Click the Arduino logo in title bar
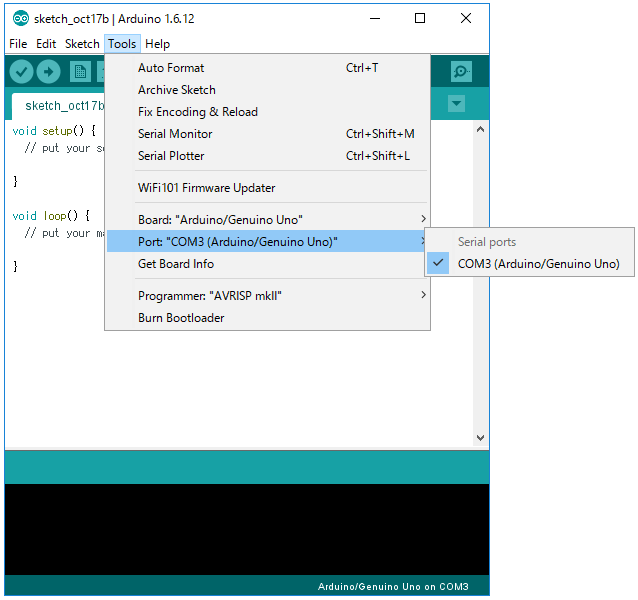The image size is (638, 600). click(x=21, y=19)
